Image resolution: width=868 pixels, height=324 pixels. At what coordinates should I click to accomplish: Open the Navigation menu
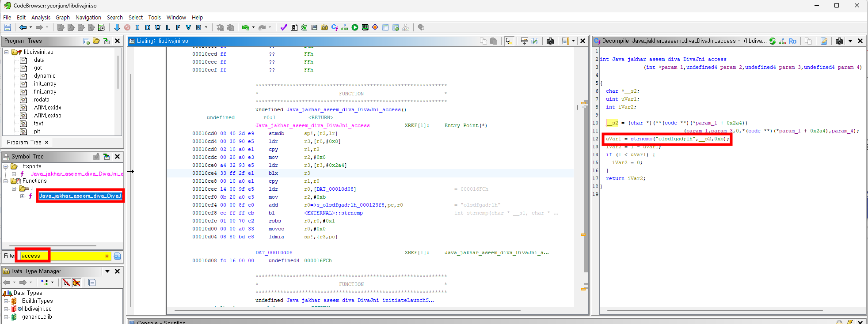pyautogui.click(x=88, y=17)
